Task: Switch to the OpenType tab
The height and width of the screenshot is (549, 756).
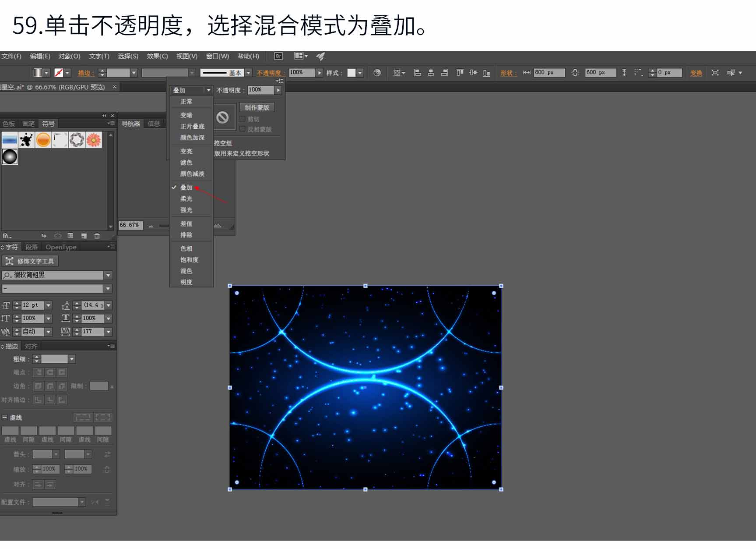Action: click(61, 247)
